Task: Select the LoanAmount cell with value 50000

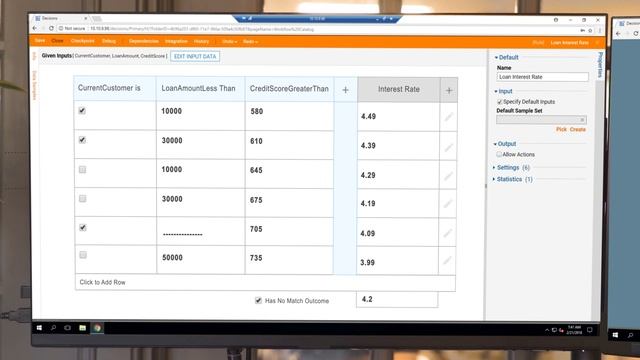Action: (200, 260)
